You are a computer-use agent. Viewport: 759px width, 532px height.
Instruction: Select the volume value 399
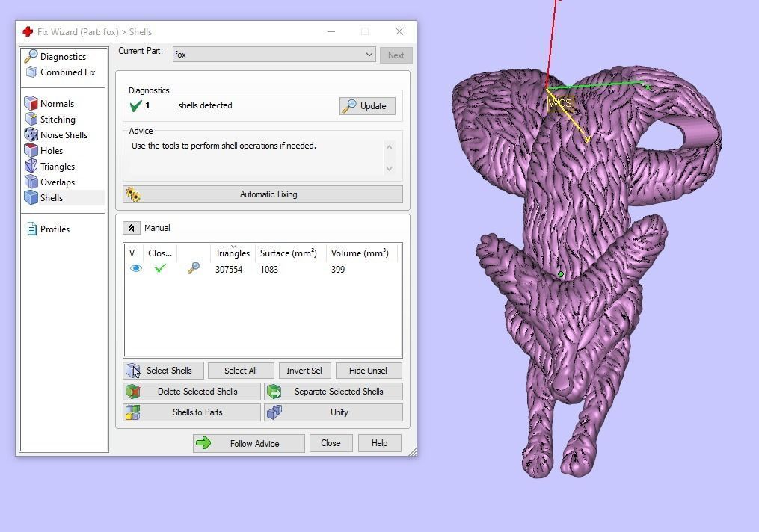[x=338, y=270]
